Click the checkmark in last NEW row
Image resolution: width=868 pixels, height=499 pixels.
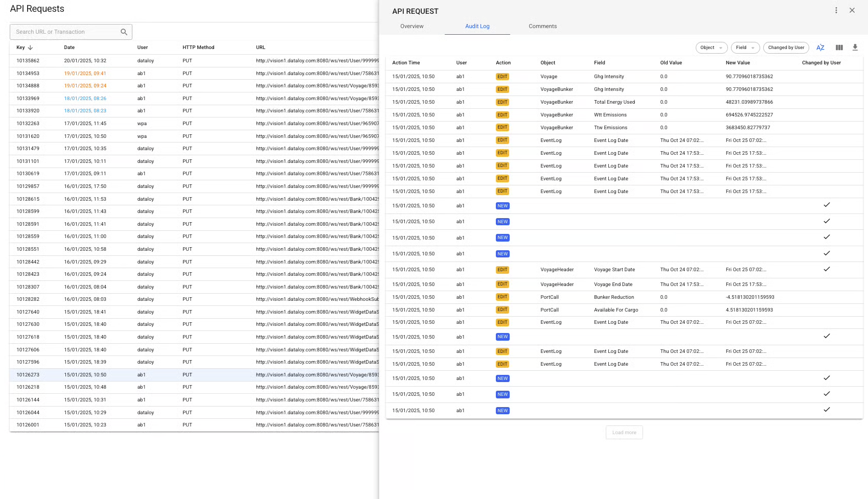click(826, 410)
